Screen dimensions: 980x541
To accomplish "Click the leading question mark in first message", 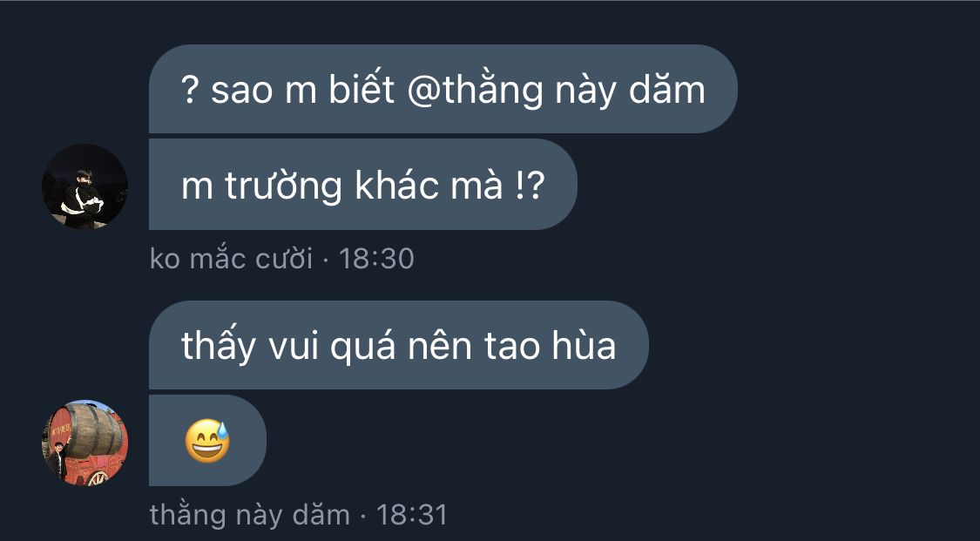I will pos(189,90).
